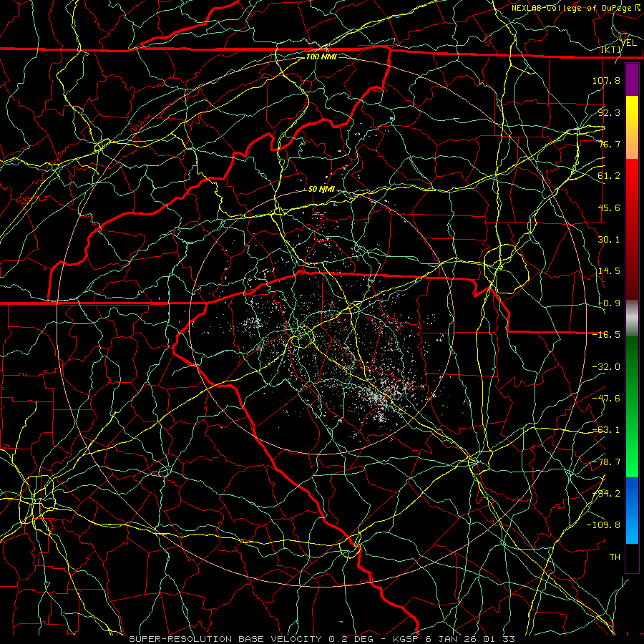The width and height of the screenshot is (644, 644).
Task: Click the NEXLAB-College of DuPage credit text
Action: [576, 8]
